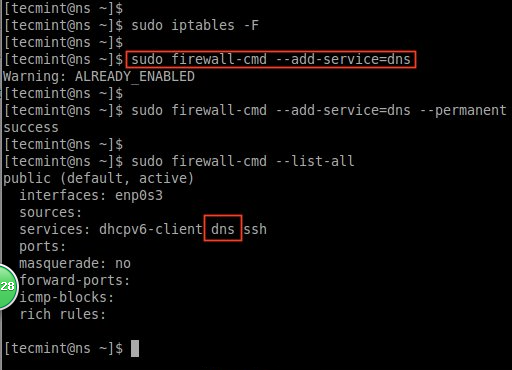The height and width of the screenshot is (370, 512).
Task: Click the 'Warning: ALREADY_ENABLED' output line
Action: click(x=99, y=76)
